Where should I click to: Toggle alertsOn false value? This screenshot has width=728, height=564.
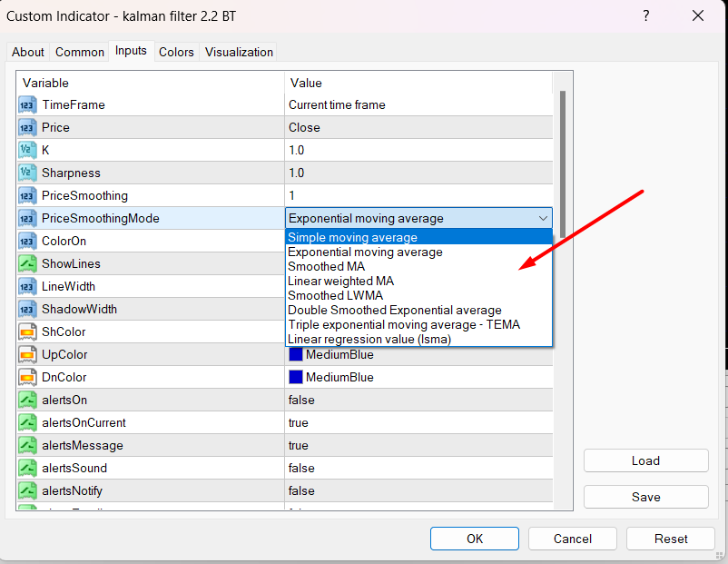[x=418, y=400]
